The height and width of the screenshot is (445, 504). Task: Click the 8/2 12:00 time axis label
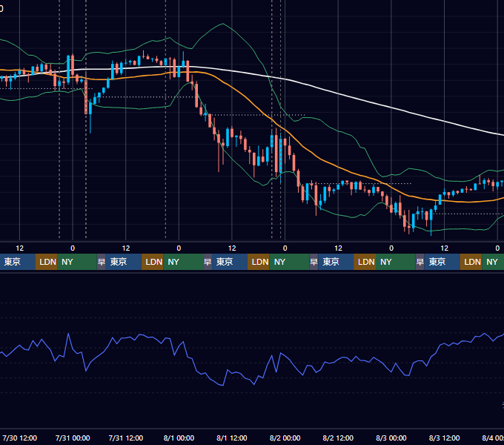pyautogui.click(x=338, y=438)
